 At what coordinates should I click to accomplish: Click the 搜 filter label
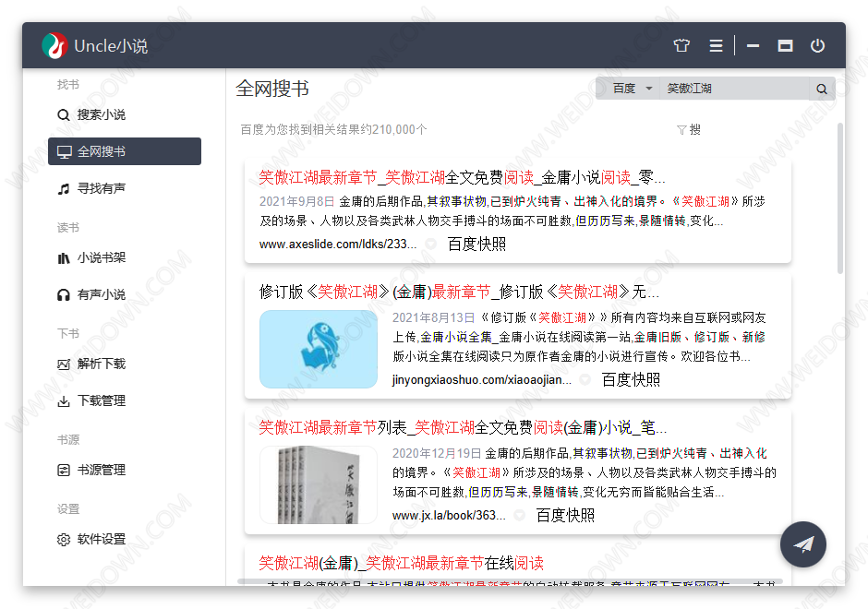coord(694,130)
